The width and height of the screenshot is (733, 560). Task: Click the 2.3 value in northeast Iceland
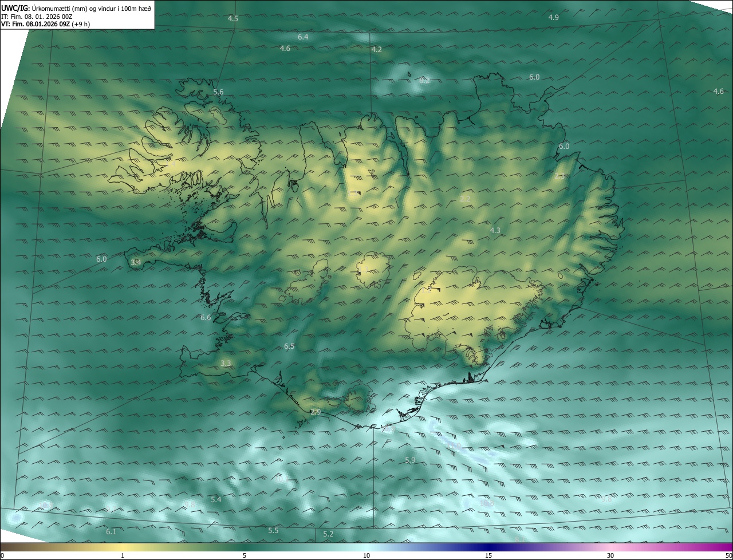[560, 176]
